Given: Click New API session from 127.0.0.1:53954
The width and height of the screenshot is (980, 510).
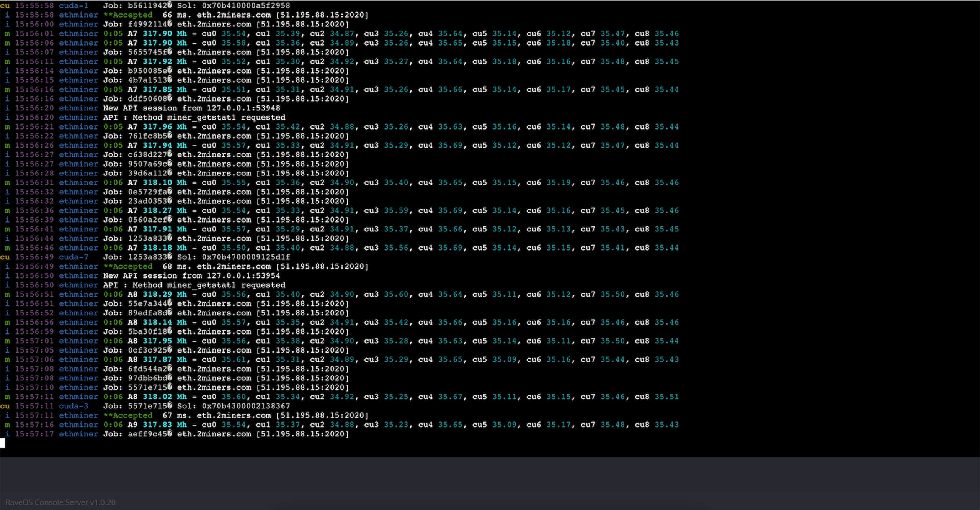Looking at the screenshot, I should (191, 275).
